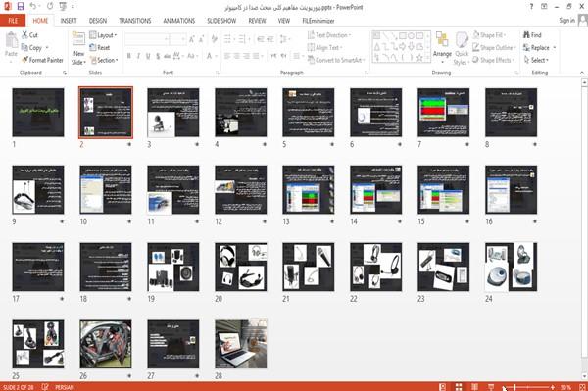
Task: Click Slide Sorter view icon in status bar
Action: coord(459,387)
